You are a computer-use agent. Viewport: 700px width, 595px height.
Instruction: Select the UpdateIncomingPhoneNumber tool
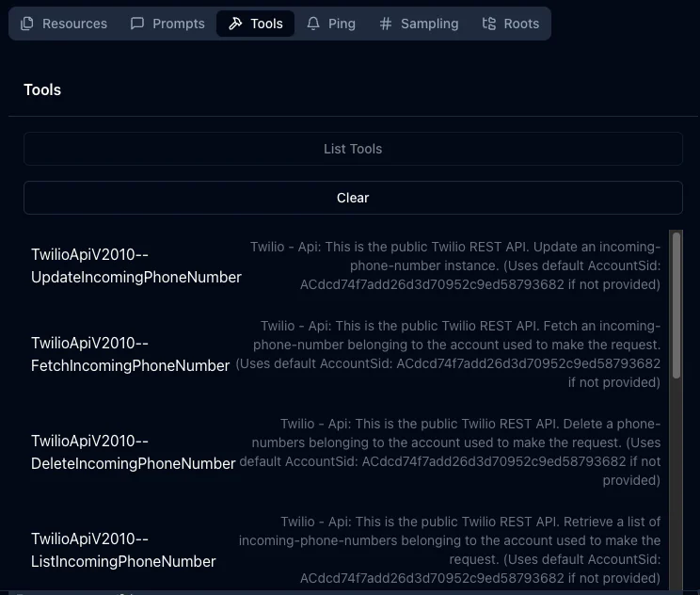pyautogui.click(x=136, y=265)
